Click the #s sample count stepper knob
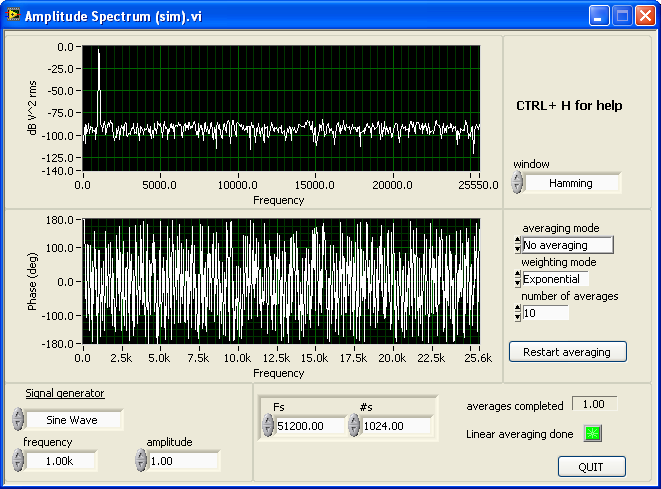661x489 pixels. tap(354, 425)
